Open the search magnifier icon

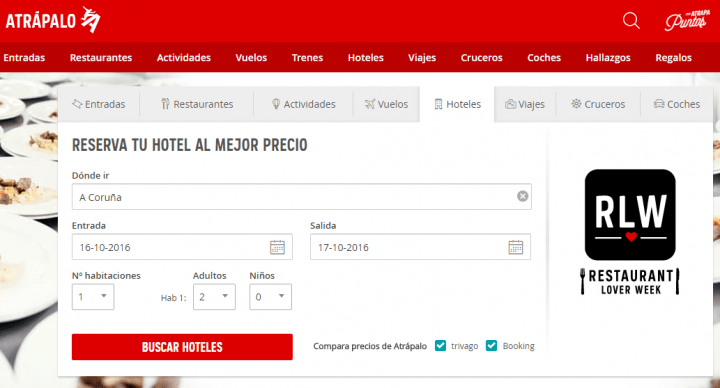click(631, 21)
